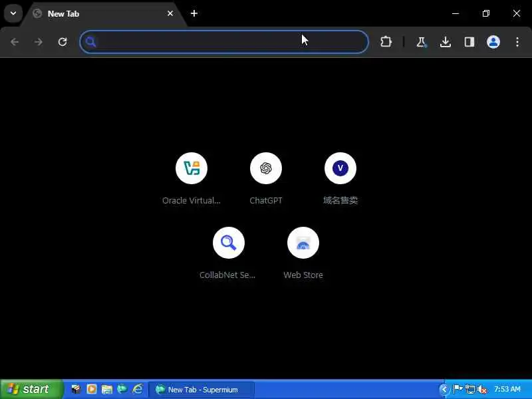This screenshot has width=532, height=399.
Task: Go back to previous page
Action: (15, 42)
